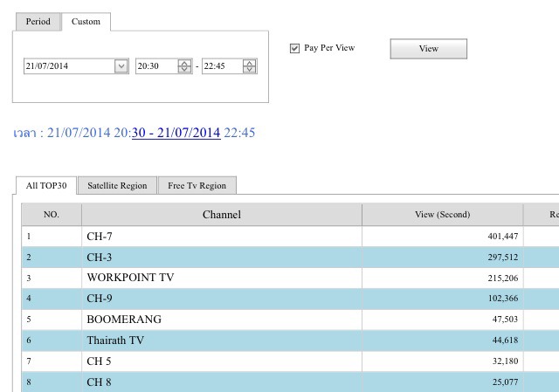The image size is (559, 392).
Task: Switch to Satellite Region tab
Action: pos(117,186)
